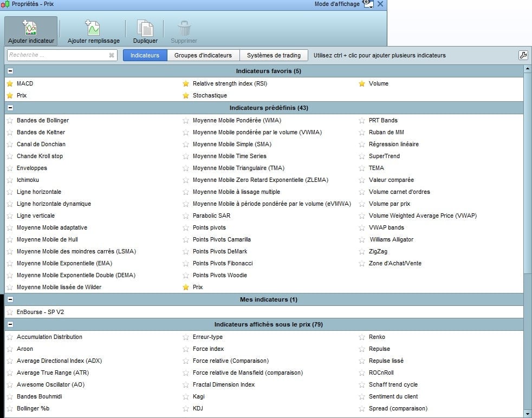
Task: Select Canal de Donchian indicator
Action: point(41,144)
